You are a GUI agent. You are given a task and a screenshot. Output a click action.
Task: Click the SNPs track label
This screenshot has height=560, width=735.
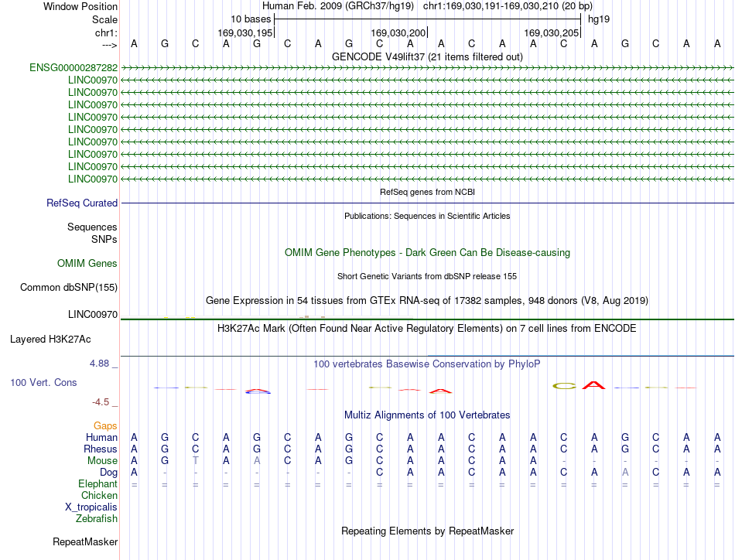pos(104,239)
